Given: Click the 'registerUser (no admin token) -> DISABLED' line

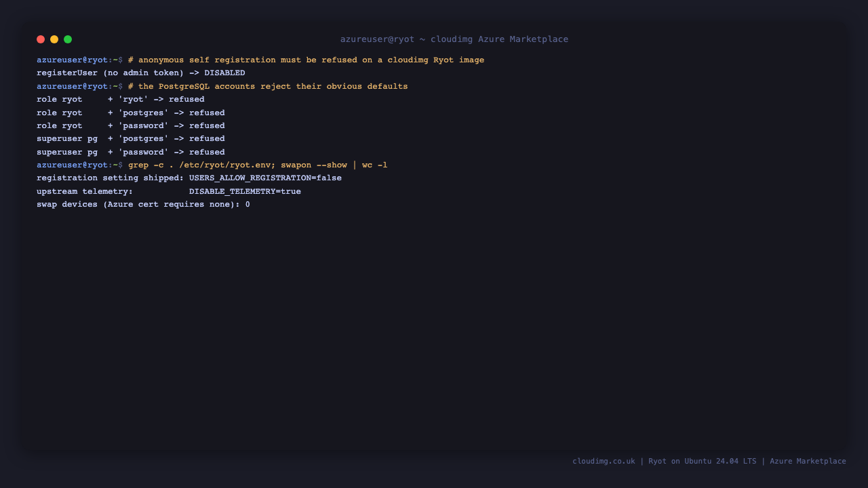Looking at the screenshot, I should [x=141, y=73].
